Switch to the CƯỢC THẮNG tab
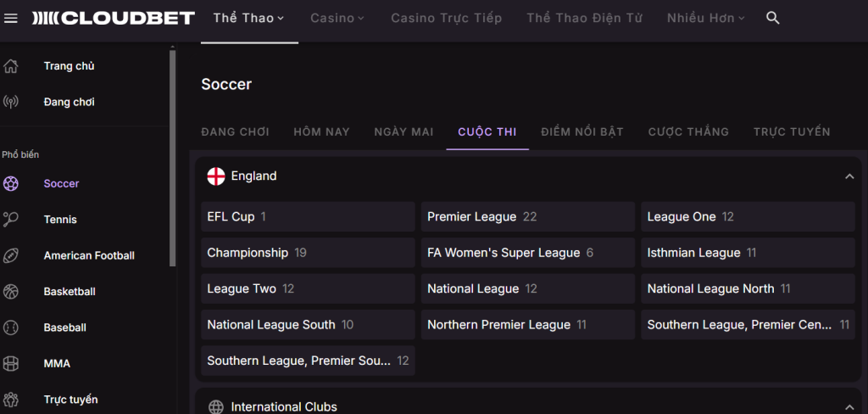Image resolution: width=868 pixels, height=414 pixels. (x=688, y=131)
